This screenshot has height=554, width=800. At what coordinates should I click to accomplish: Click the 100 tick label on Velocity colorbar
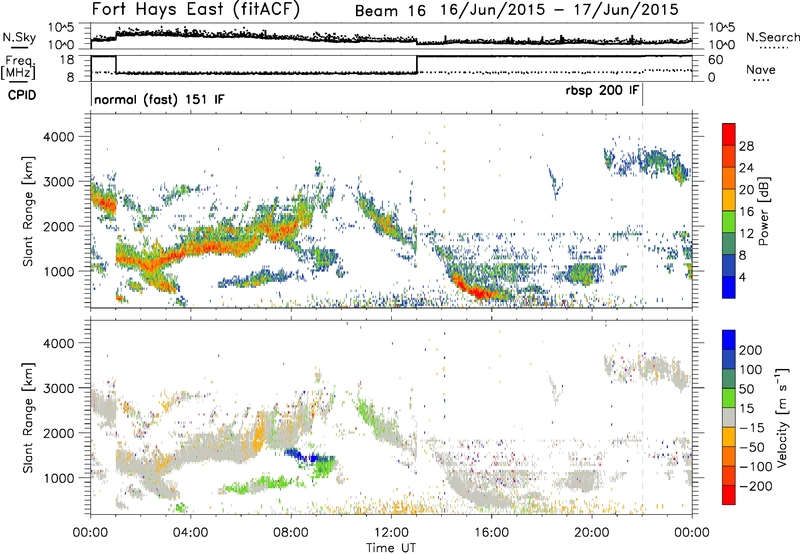(751, 369)
